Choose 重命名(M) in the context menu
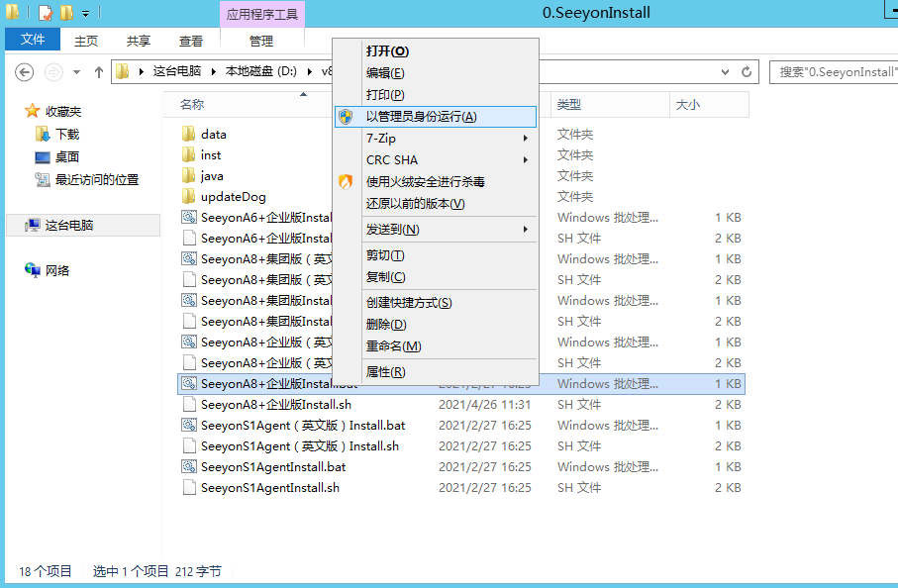The height and width of the screenshot is (588, 898). pos(436,345)
